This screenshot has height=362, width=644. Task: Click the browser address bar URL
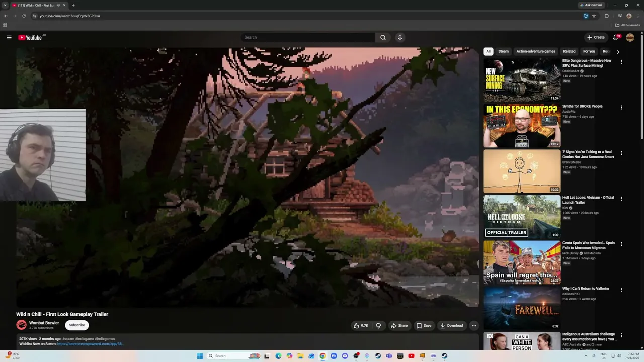coord(70,16)
